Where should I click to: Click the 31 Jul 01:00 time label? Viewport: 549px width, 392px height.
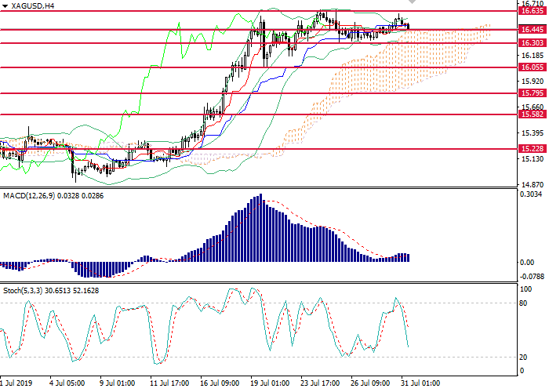pyautogui.click(x=420, y=383)
